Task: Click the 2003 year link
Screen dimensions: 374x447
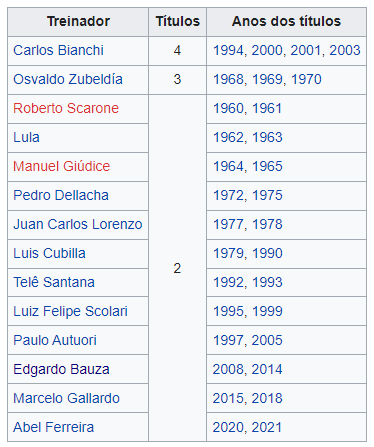Action: click(x=345, y=50)
